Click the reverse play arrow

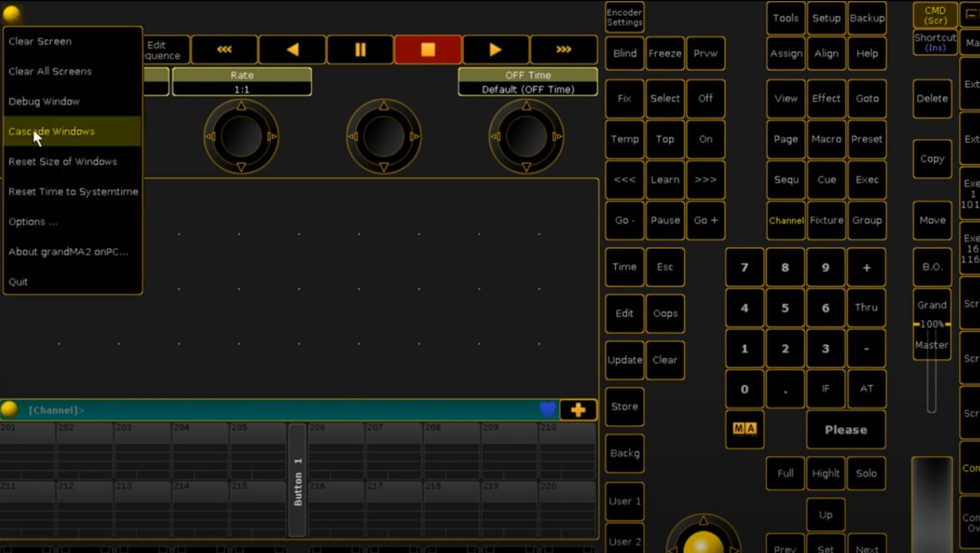292,49
